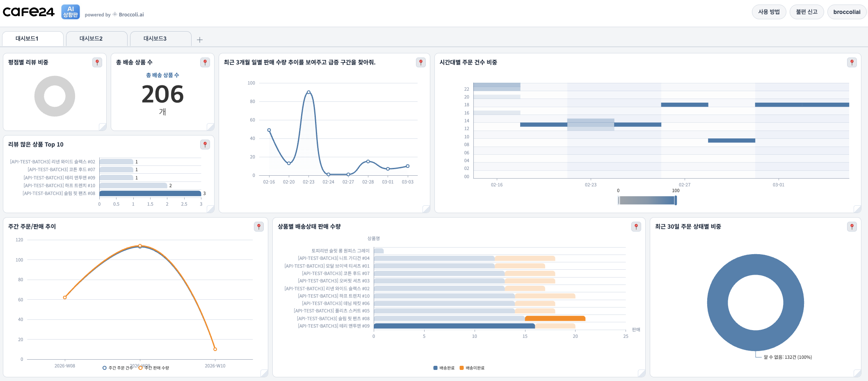Screen dimensions: 868x381
Task: Pin the 리뷰 많은 상품 Top 10 widget
Action: point(205,145)
